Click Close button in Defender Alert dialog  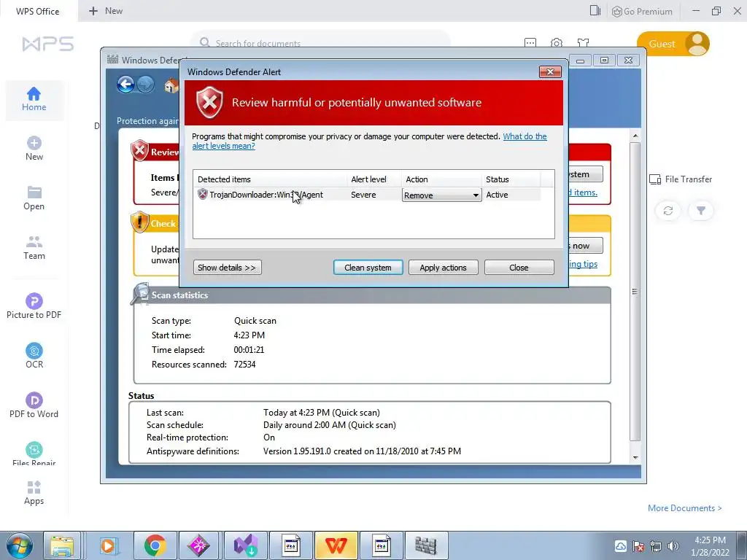tap(519, 267)
